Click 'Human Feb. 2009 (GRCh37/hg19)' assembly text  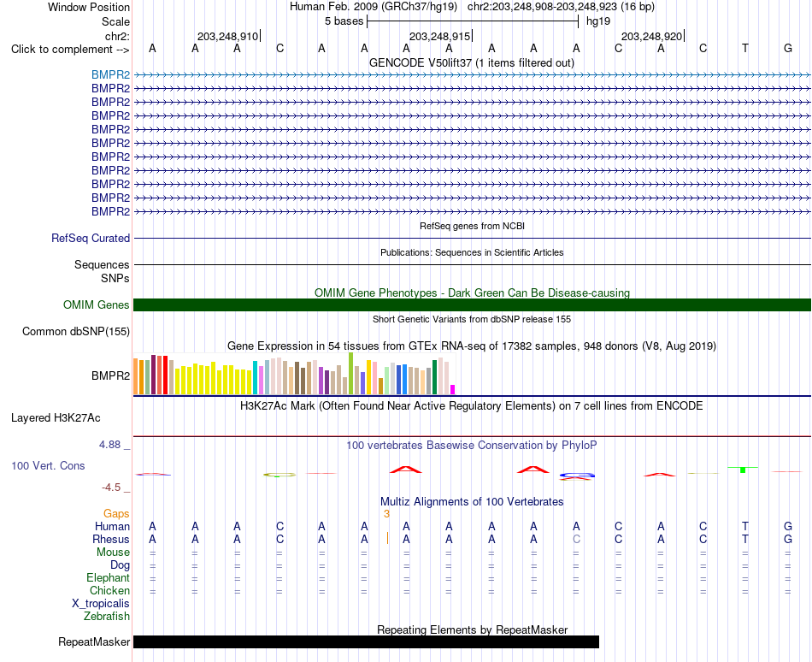pos(374,7)
